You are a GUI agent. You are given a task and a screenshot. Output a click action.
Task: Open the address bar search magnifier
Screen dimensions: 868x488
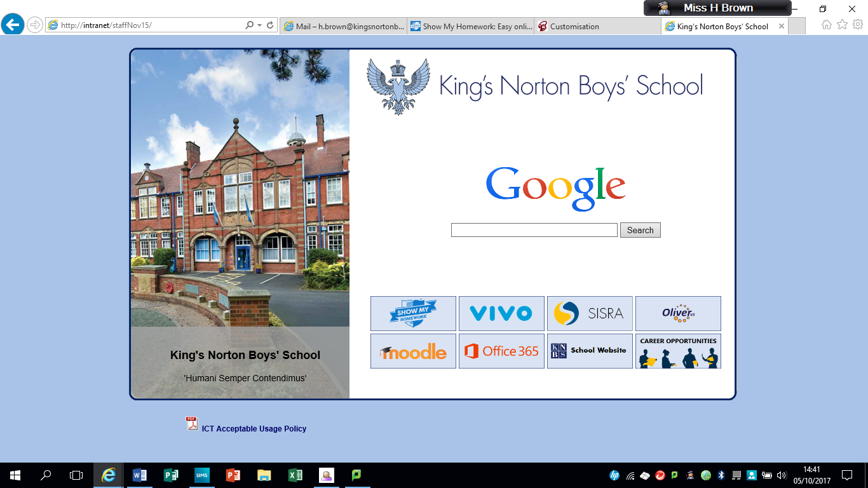coord(250,25)
